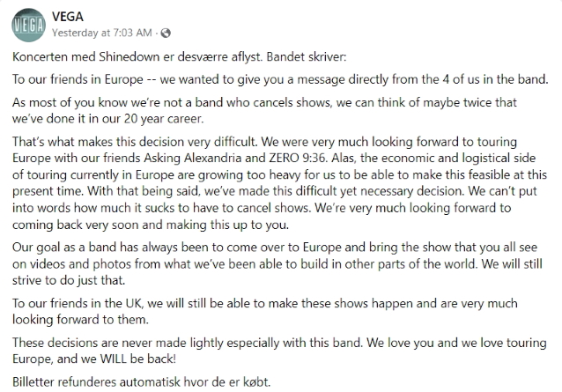
Task: Click the paragraph starting "To our friends in Europe"
Action: [x=282, y=79]
